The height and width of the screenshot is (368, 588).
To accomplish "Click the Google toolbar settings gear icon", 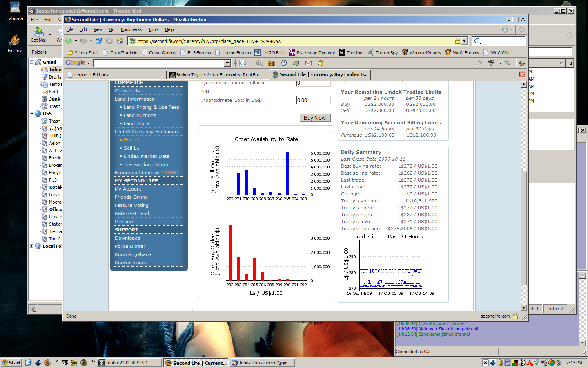I will point(521,63).
